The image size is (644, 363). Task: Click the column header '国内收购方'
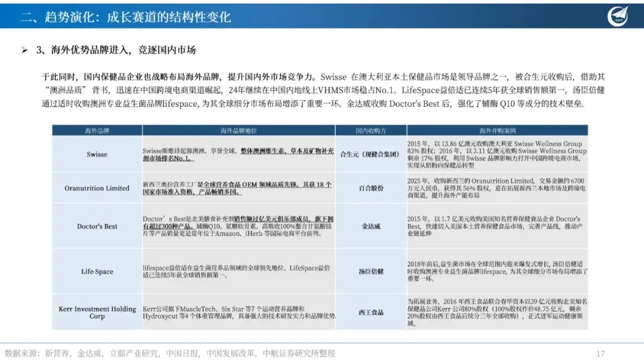pos(371,131)
